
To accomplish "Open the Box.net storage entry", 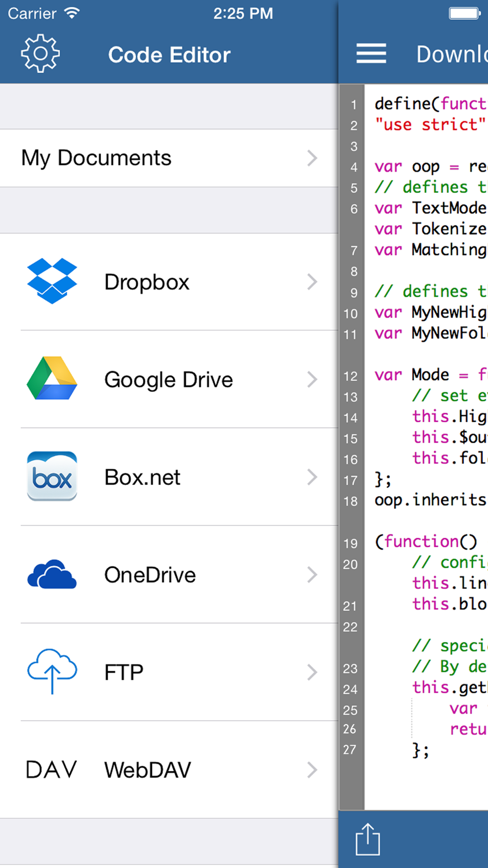I will (x=169, y=477).
